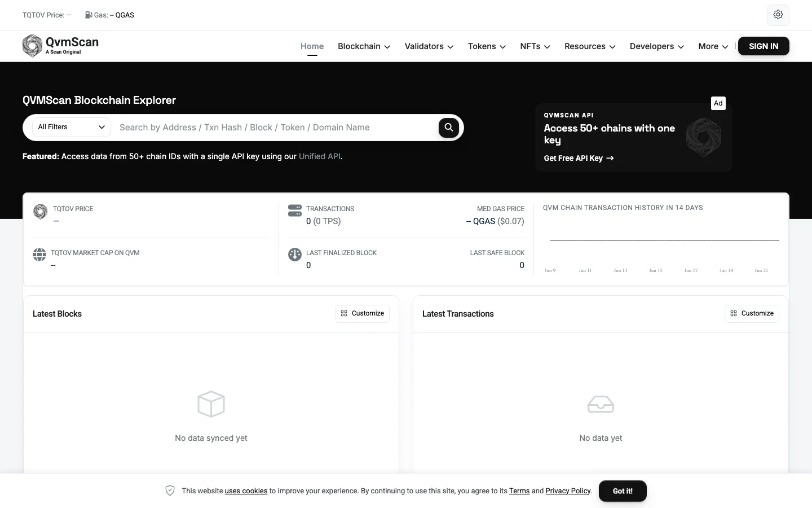Click the SIGN IN button
812x508 pixels.
click(764, 46)
